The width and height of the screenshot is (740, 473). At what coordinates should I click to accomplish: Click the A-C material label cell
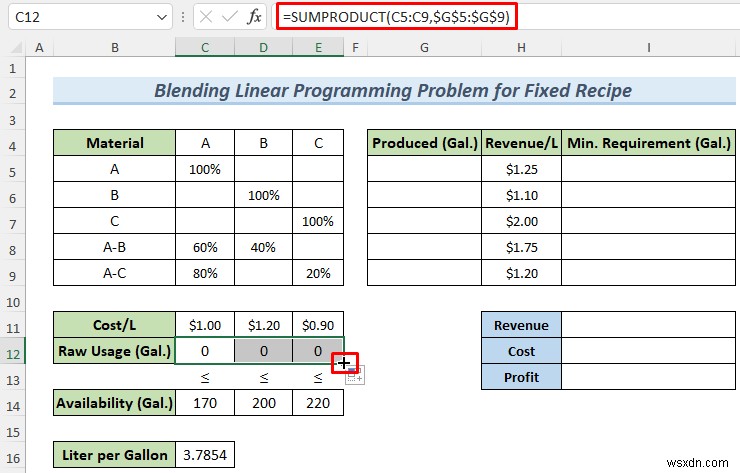(115, 273)
